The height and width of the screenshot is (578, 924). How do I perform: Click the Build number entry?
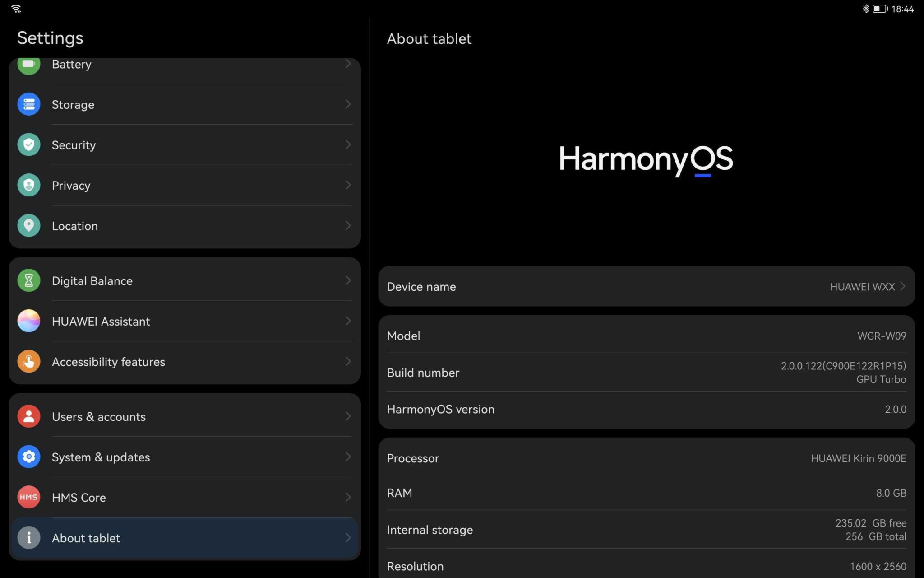(x=645, y=373)
